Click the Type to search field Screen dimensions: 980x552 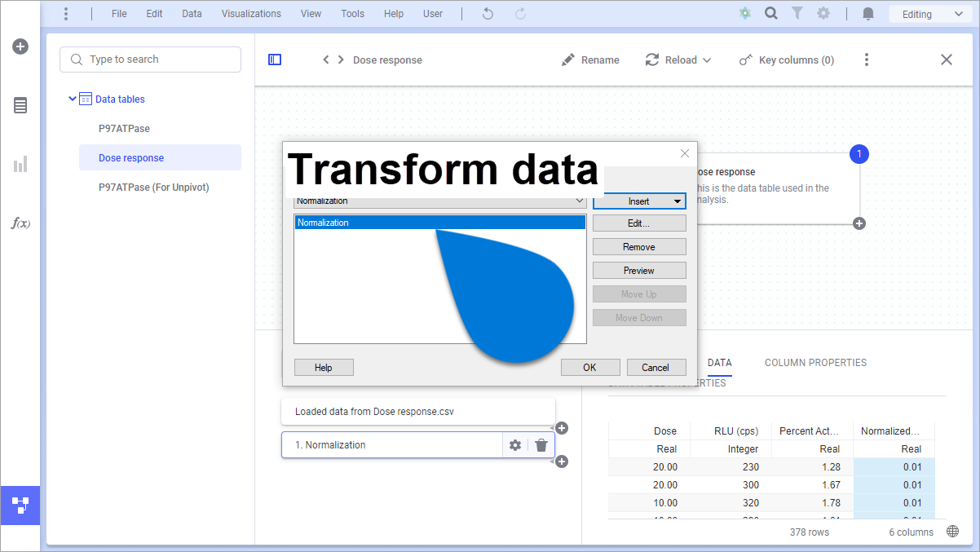pos(150,60)
